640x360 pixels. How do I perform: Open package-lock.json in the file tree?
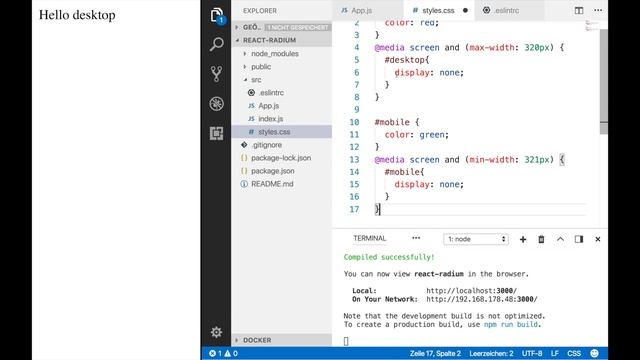[281, 158]
